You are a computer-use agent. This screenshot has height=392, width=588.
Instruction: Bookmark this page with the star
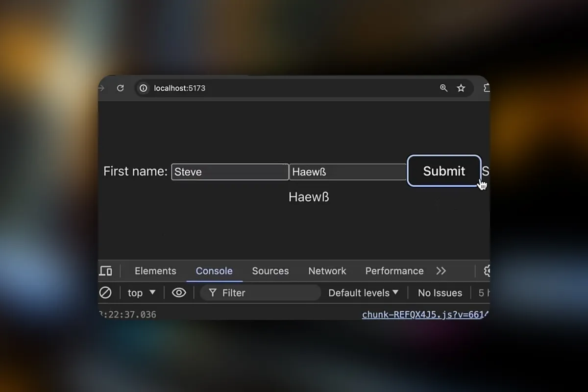coord(461,88)
